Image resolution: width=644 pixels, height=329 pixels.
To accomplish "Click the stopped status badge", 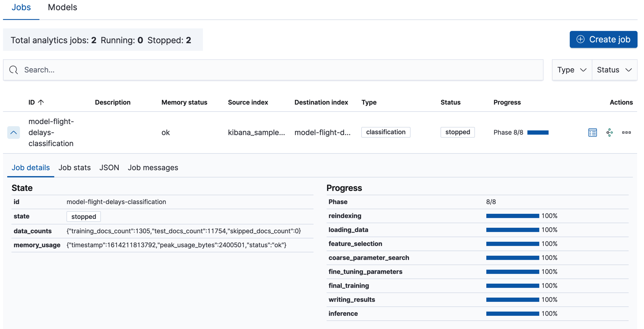I will tap(457, 132).
